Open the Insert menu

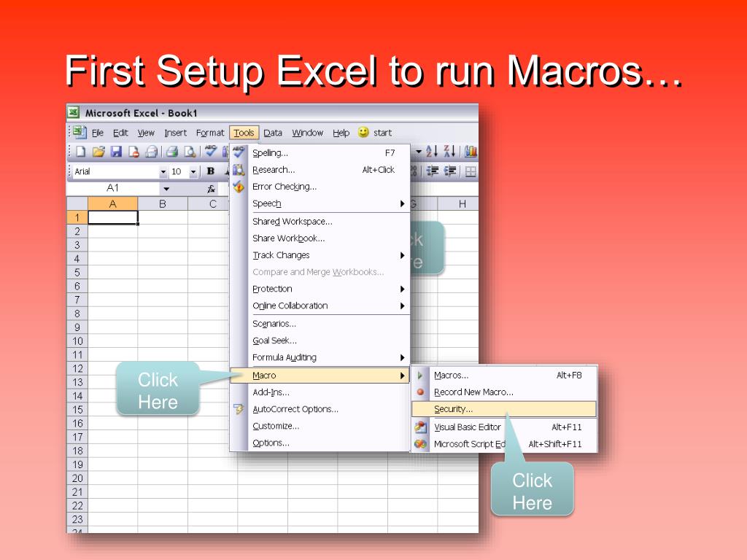pyautogui.click(x=175, y=133)
